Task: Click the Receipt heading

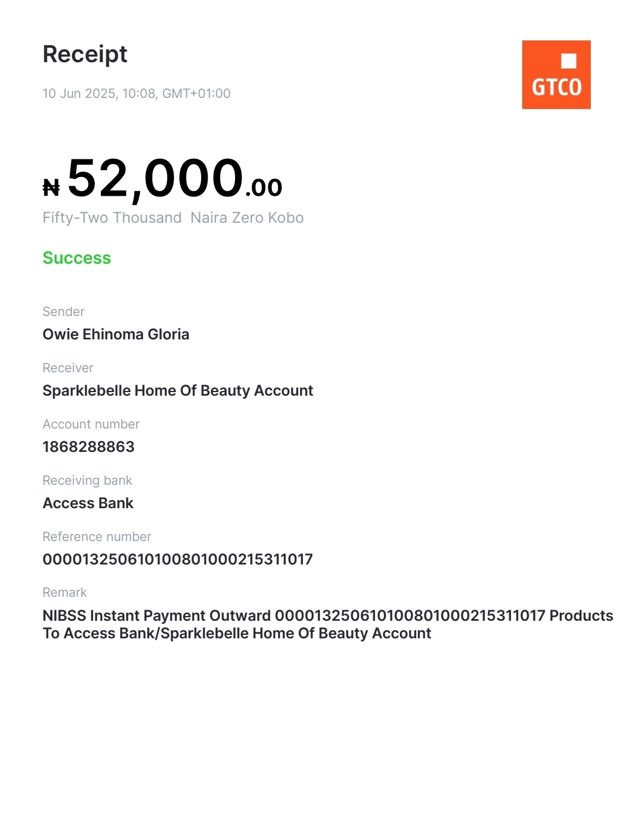Action: click(85, 54)
